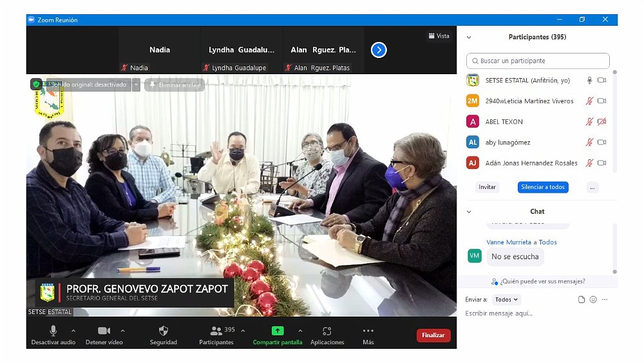Click the green encryption shield icon
The width and height of the screenshot is (644, 363).
click(x=36, y=84)
